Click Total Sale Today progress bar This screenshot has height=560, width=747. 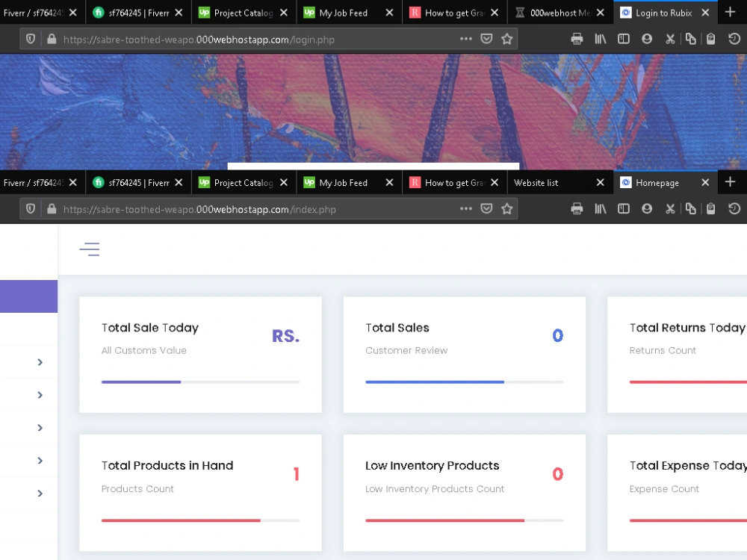pos(200,382)
